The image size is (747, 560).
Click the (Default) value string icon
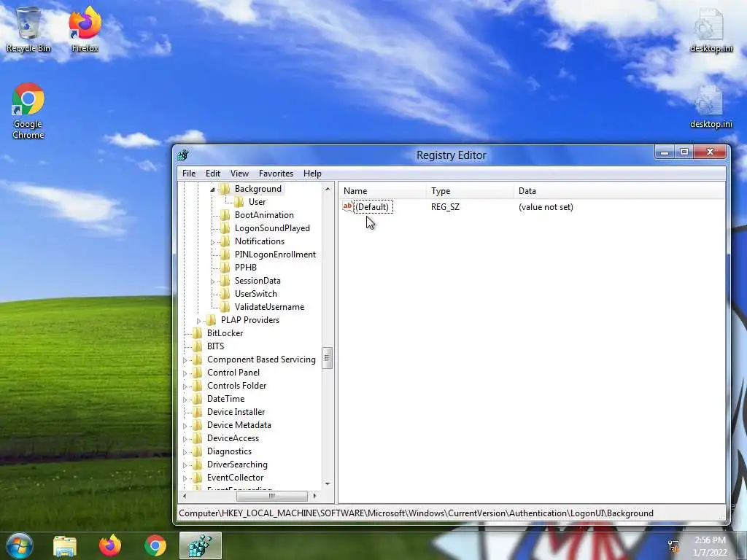tap(348, 206)
